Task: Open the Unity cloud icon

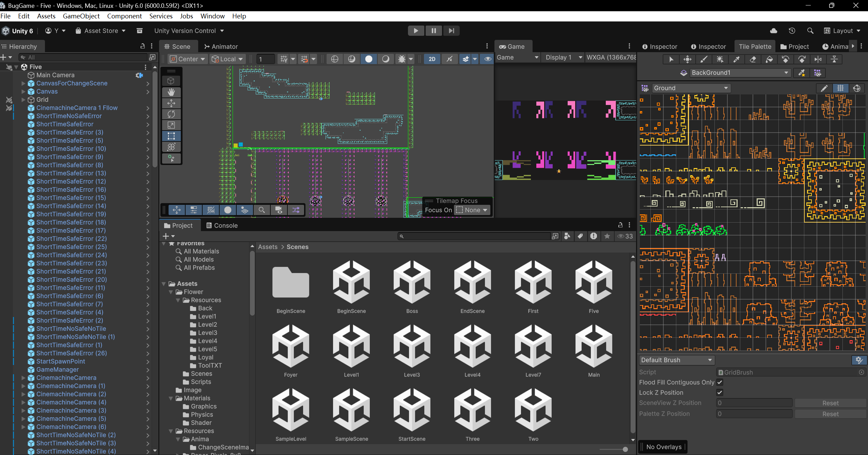Action: 774,31
